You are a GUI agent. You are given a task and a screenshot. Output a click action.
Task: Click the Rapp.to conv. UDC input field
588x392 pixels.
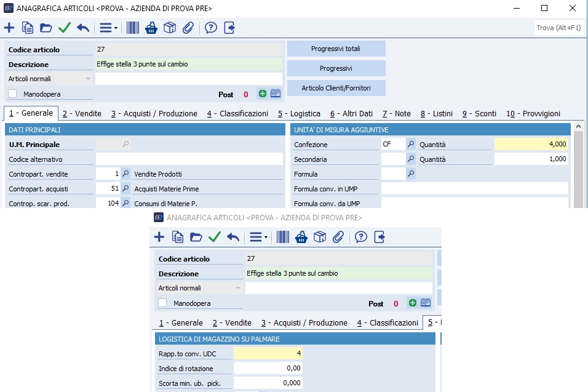coord(268,353)
